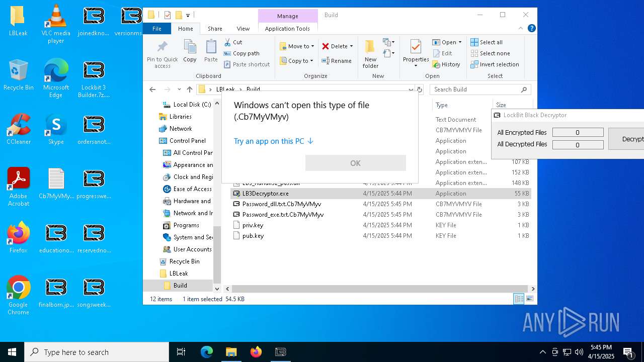Click the Paste shortcut command
This screenshot has height=362, width=644.
[x=247, y=64]
